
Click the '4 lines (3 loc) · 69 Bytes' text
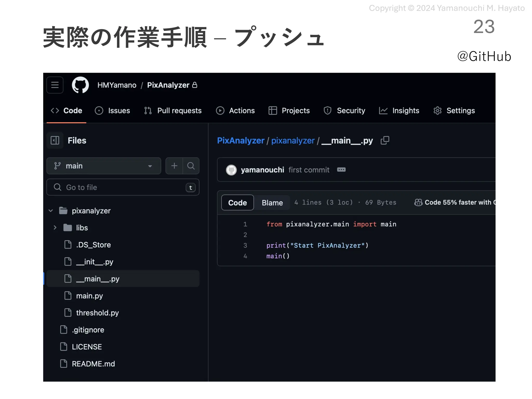345,202
